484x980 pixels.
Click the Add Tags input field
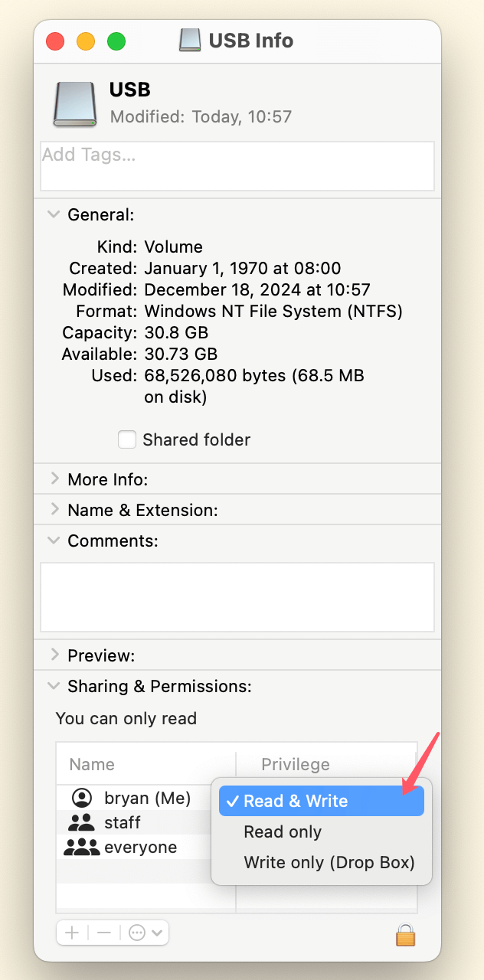(237, 165)
